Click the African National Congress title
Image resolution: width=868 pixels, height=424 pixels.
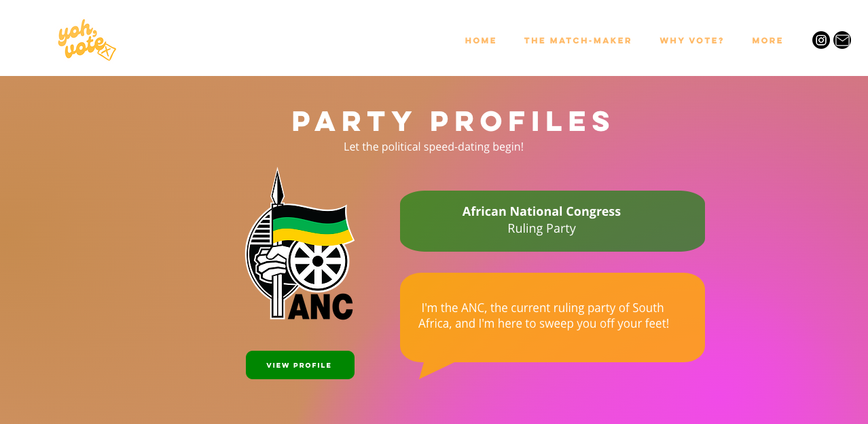pyautogui.click(x=541, y=211)
